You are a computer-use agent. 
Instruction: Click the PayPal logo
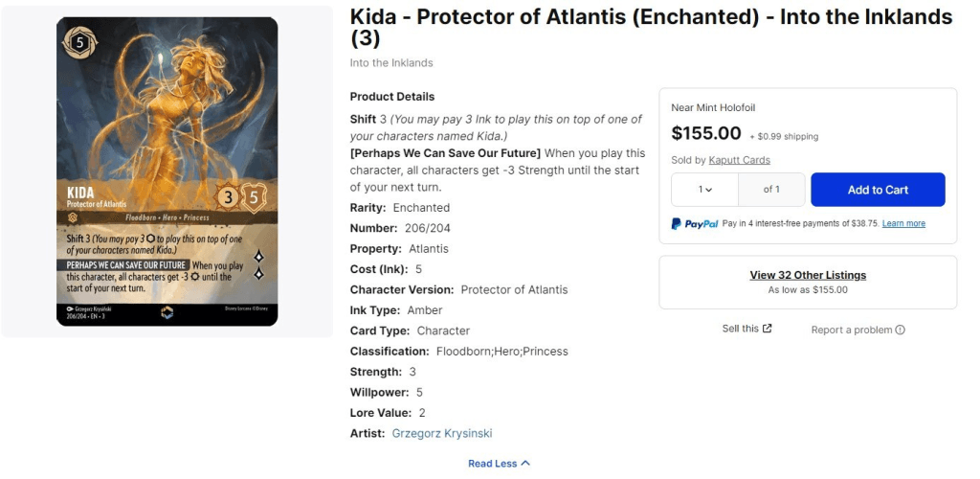coord(695,223)
